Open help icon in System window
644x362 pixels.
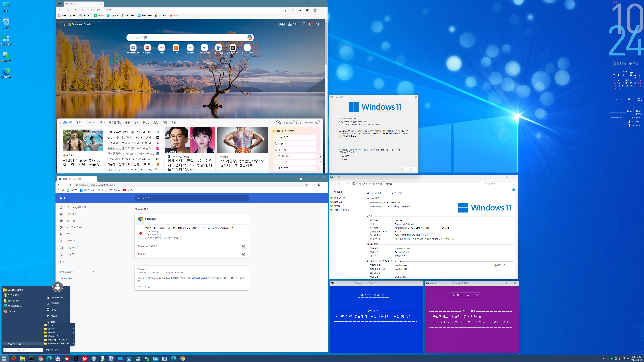[x=514, y=190]
